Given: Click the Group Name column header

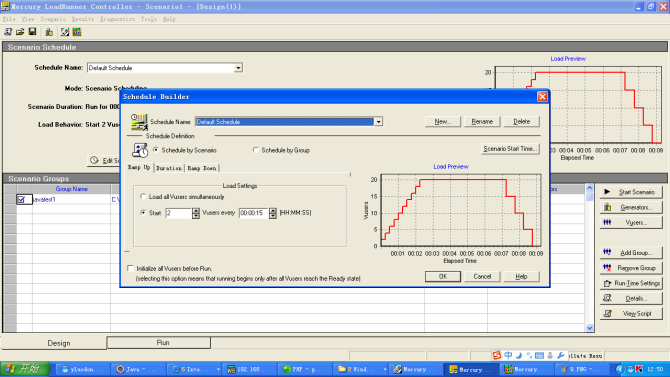Looking at the screenshot, I should click(71, 189).
